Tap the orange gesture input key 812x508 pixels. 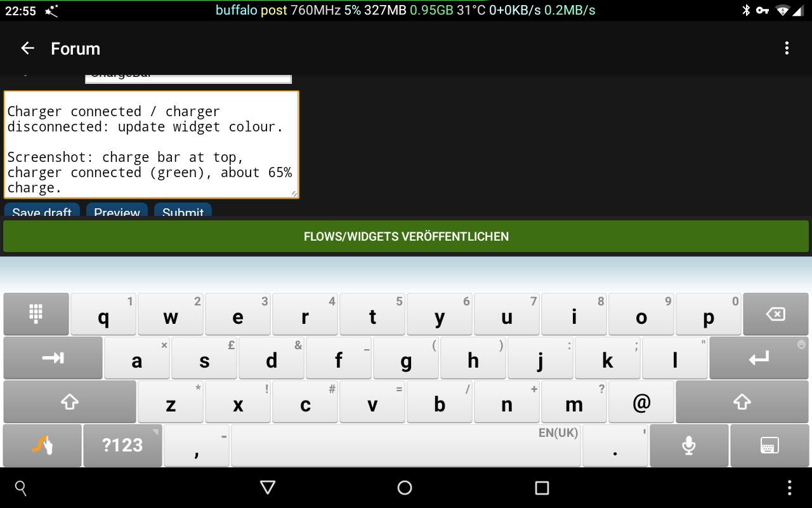tap(42, 445)
